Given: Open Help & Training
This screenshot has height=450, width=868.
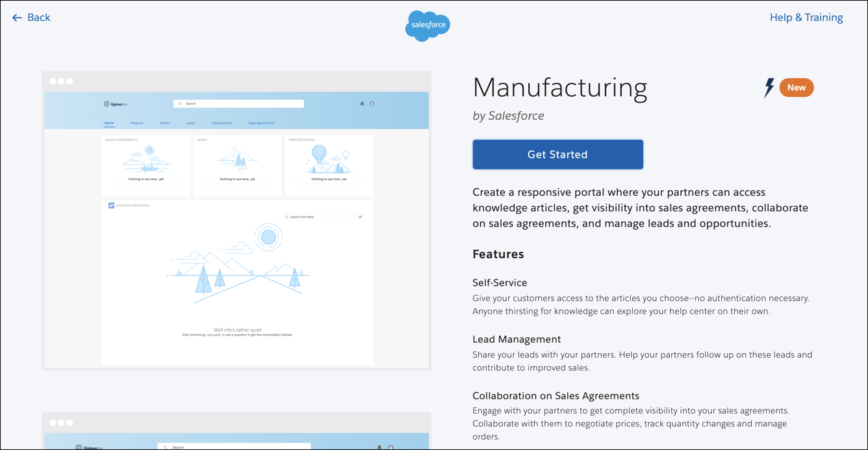Looking at the screenshot, I should pos(806,18).
